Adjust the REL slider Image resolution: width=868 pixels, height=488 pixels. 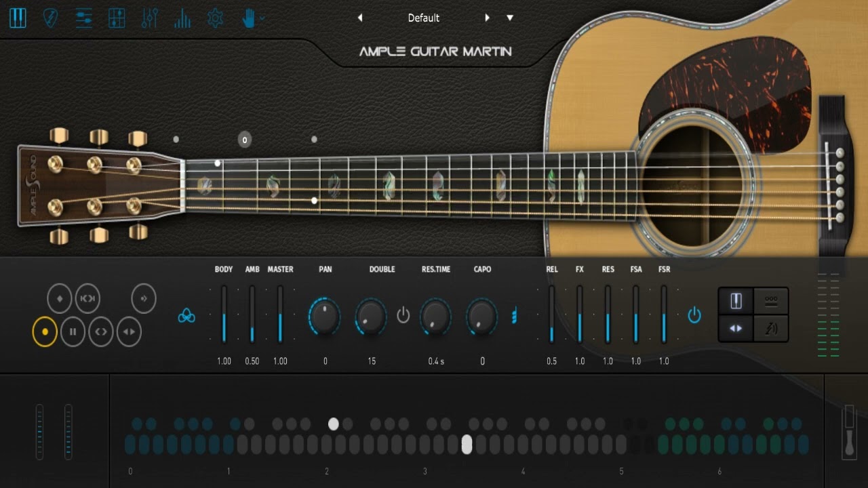(552, 314)
